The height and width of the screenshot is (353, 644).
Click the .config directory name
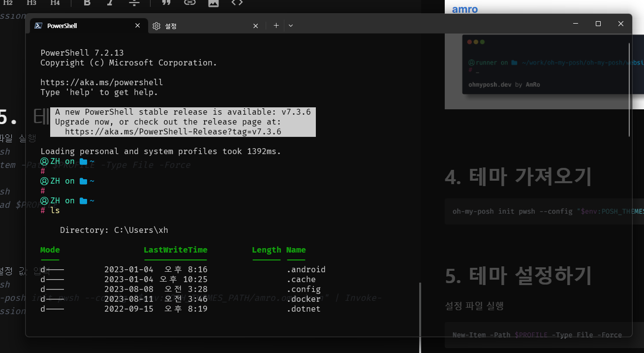304,289
